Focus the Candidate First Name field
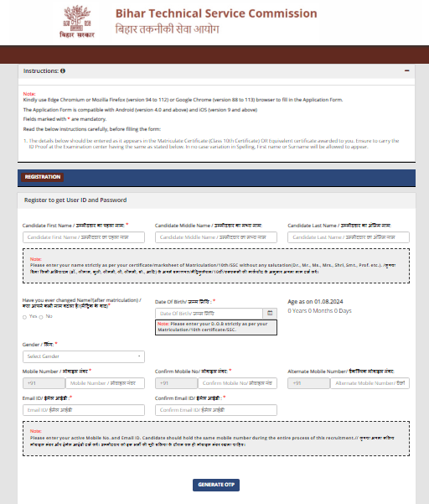This screenshot has height=504, width=429. click(x=84, y=237)
